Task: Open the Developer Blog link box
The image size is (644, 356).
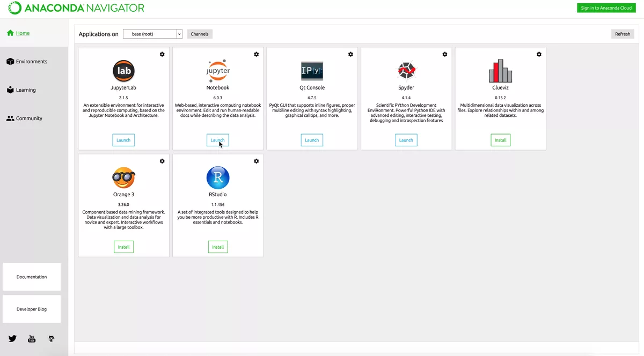Action: pos(32,309)
